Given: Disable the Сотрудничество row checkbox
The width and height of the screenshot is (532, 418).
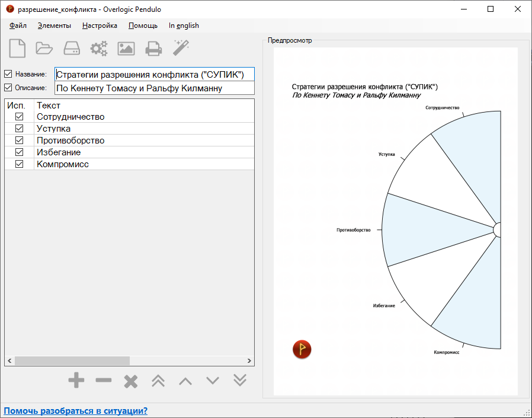Looking at the screenshot, I should click(19, 117).
